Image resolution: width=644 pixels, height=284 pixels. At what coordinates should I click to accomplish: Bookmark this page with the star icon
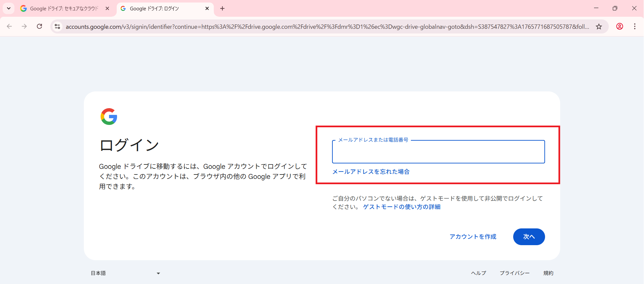click(599, 26)
